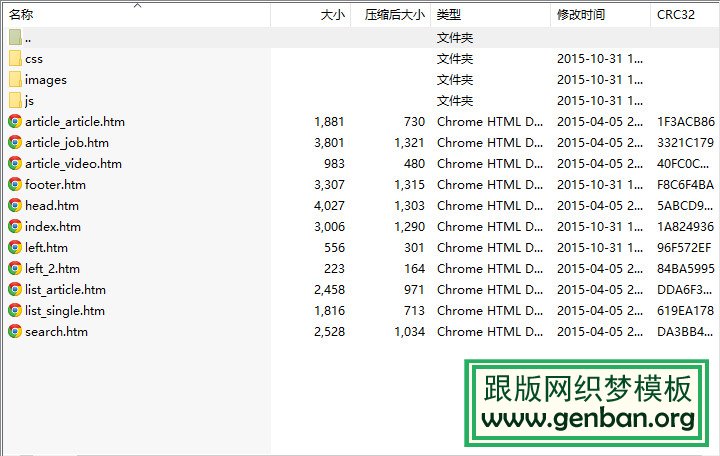Click CRC32 value 96F572EF

684,248
